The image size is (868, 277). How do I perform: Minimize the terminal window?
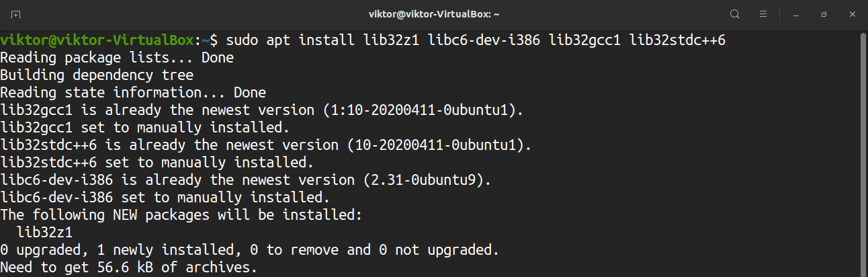tap(795, 14)
